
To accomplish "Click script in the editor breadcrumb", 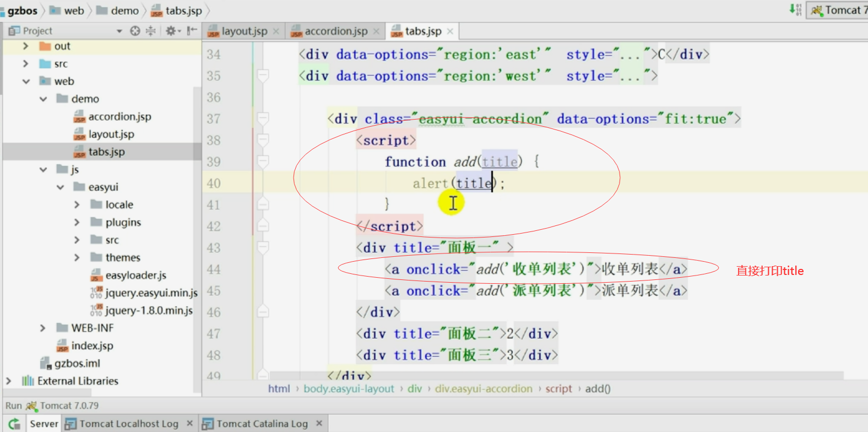I will (558, 389).
